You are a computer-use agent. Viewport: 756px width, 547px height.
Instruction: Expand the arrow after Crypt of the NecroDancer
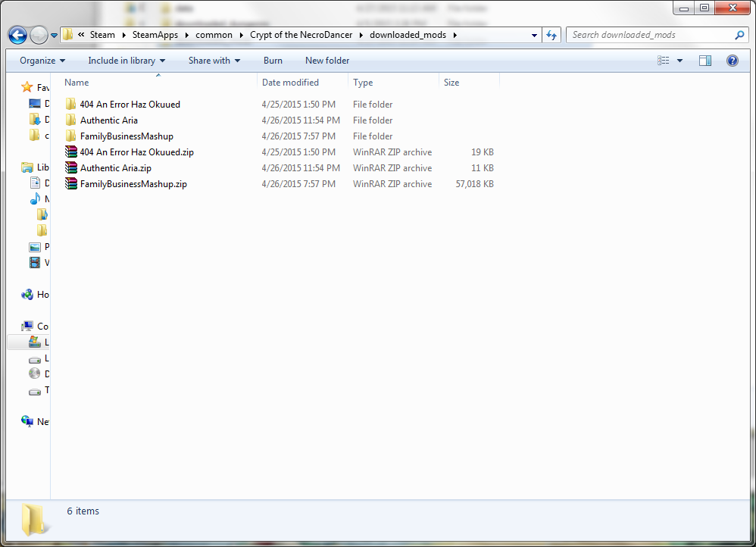(x=361, y=35)
